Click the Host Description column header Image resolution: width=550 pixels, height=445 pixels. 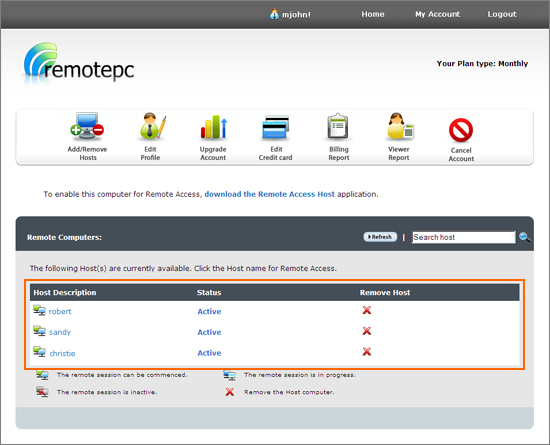tap(65, 292)
